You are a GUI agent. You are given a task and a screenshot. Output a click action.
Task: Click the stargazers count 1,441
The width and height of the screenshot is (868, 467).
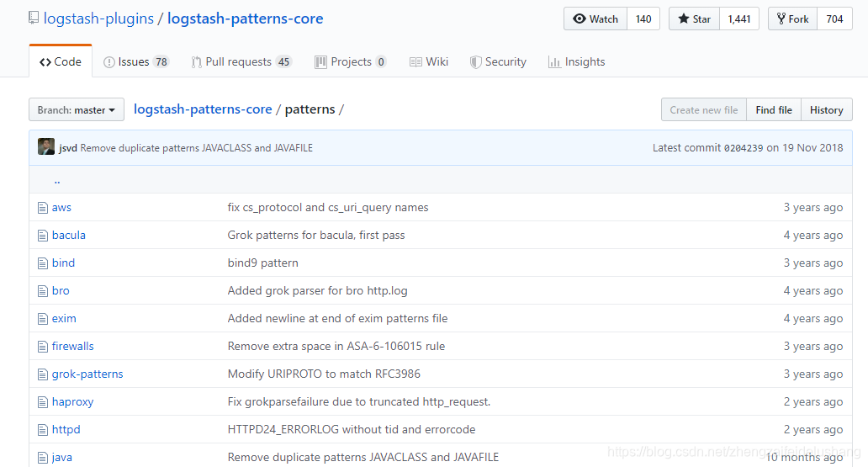click(x=739, y=19)
